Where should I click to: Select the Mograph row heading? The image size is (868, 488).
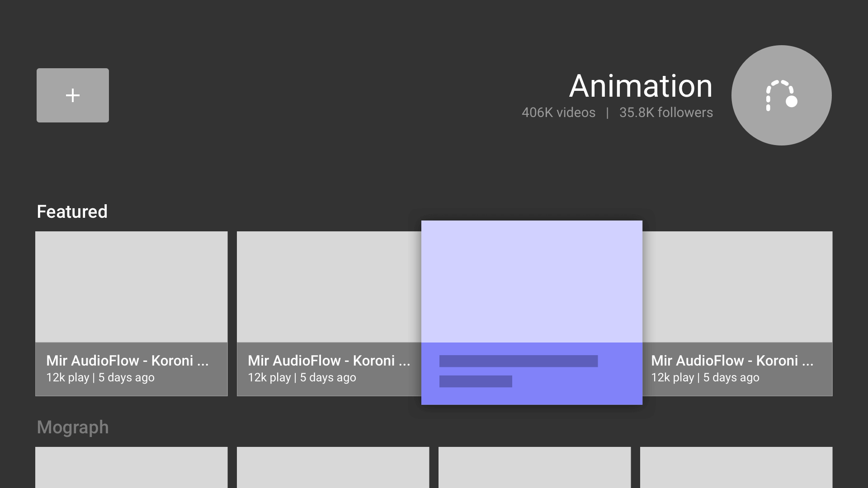pos(73,427)
